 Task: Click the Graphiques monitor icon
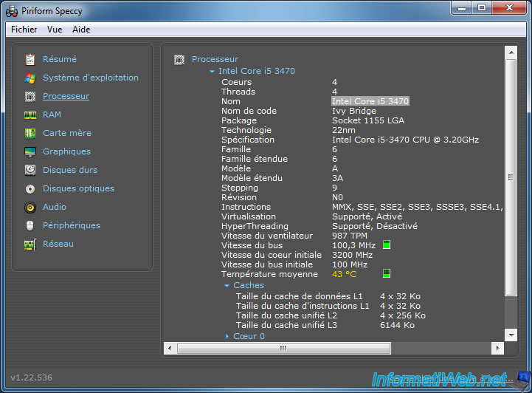pos(30,152)
